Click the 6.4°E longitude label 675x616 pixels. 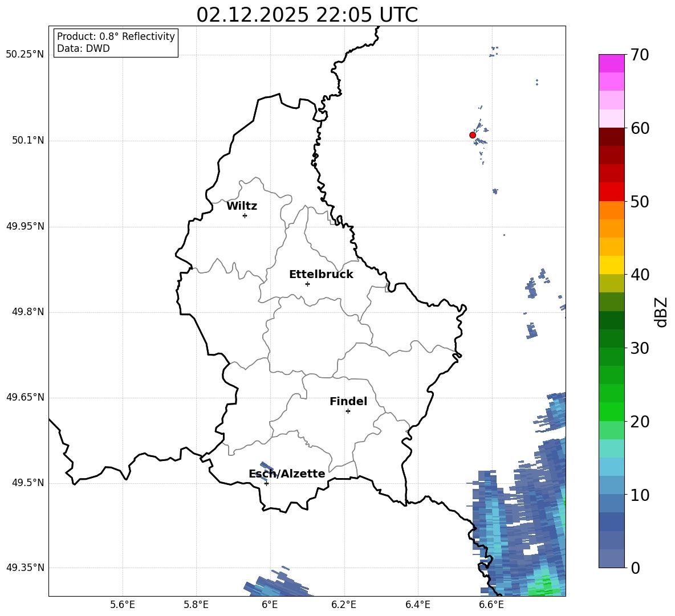click(x=417, y=605)
